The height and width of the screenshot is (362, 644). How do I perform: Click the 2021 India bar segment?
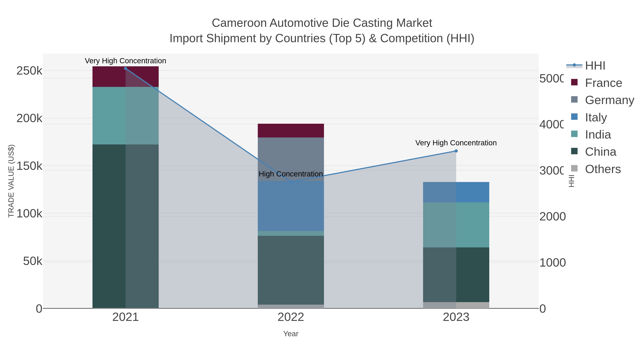coord(126,116)
